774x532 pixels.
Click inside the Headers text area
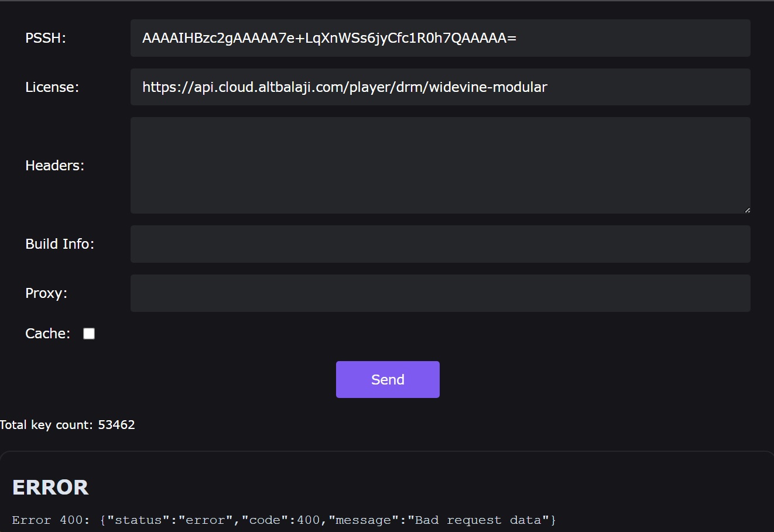click(x=440, y=165)
